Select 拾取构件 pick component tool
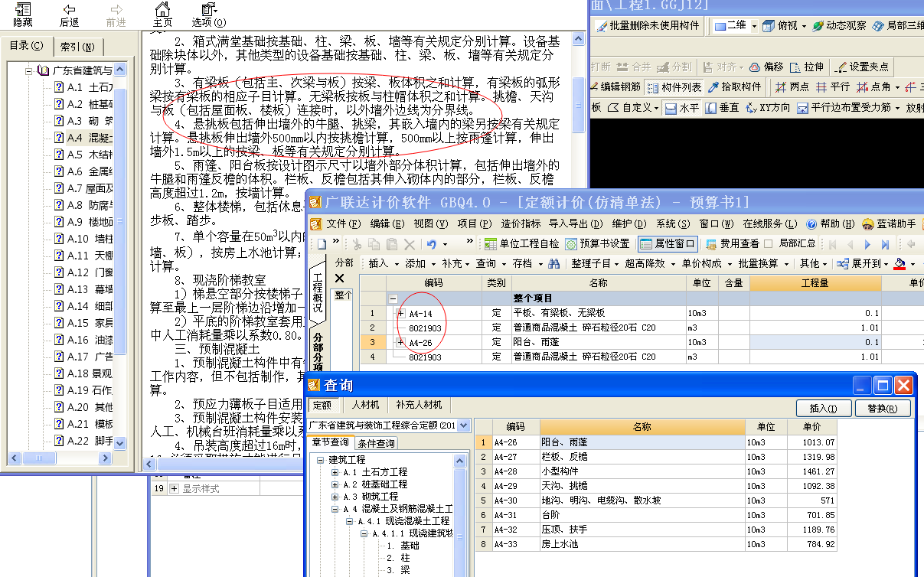 tap(735, 87)
